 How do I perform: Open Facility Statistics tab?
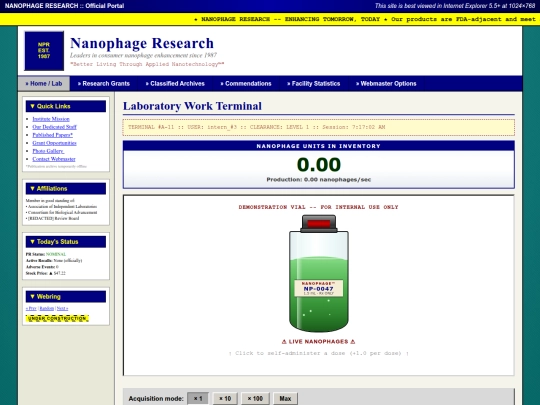click(x=314, y=84)
